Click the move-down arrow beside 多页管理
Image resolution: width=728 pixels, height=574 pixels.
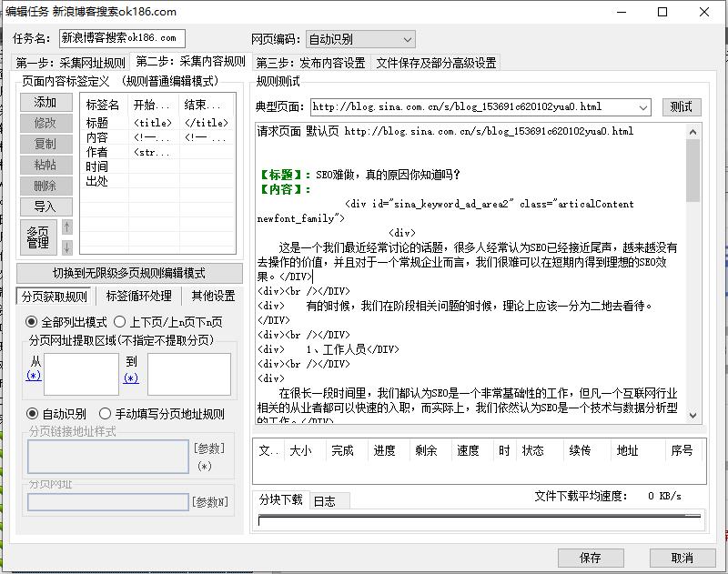click(x=66, y=247)
